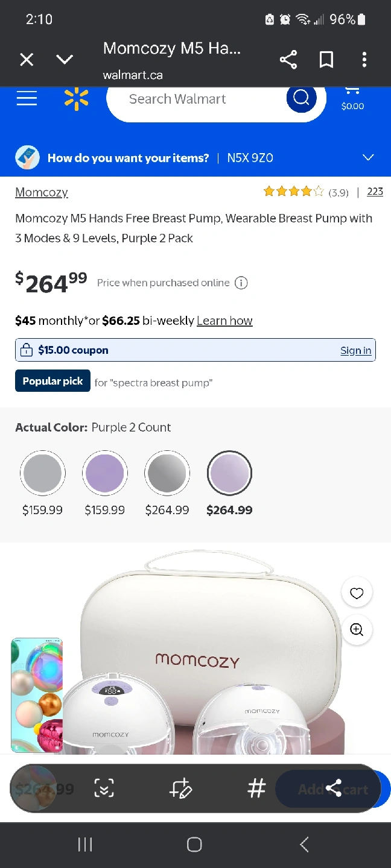Select the purple $159.99 color swatch
Image resolution: width=391 pixels, height=868 pixels.
click(105, 473)
